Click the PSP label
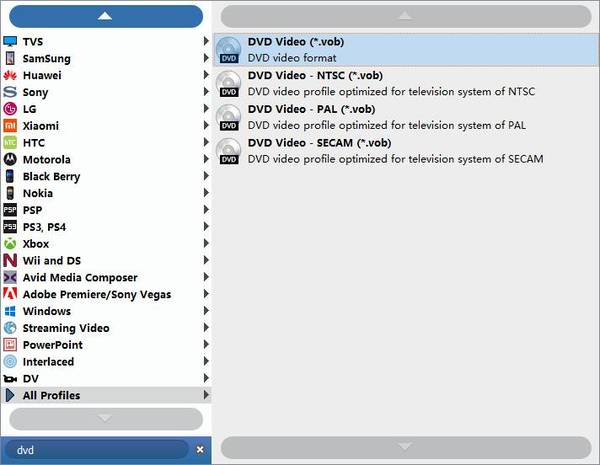Image resolution: width=600 pixels, height=465 pixels. [x=33, y=210]
